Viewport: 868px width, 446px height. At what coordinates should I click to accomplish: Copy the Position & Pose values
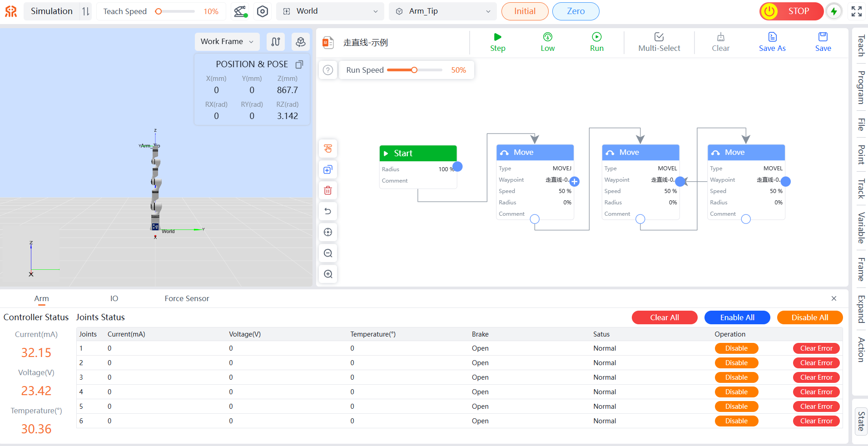[299, 64]
